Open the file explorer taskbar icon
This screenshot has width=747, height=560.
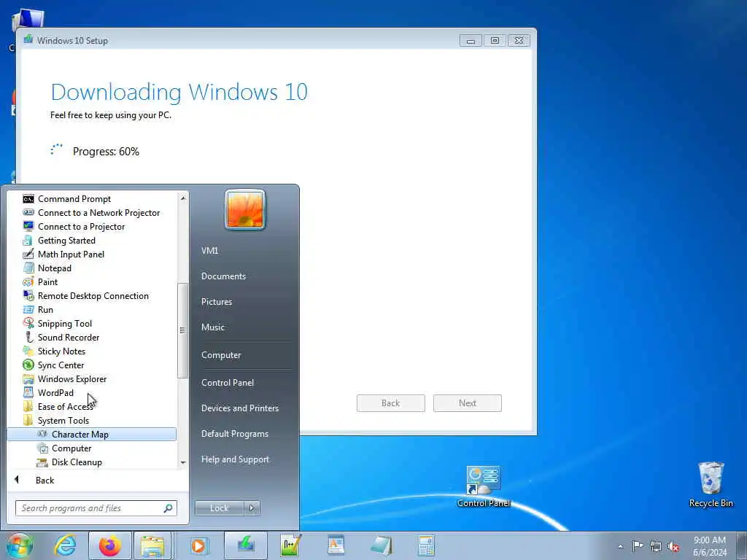[x=152, y=545]
